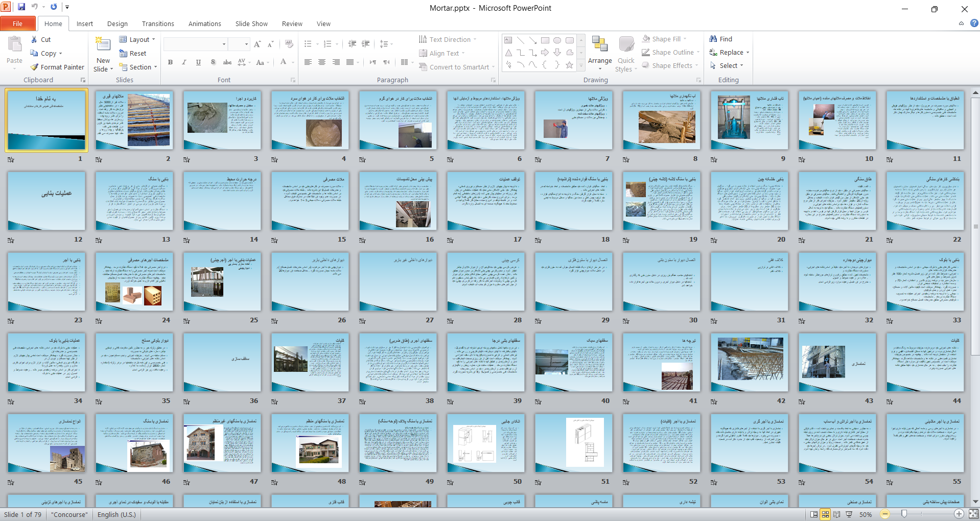Click Convert to SmartArt
The height and width of the screenshot is (521, 980).
(x=457, y=67)
